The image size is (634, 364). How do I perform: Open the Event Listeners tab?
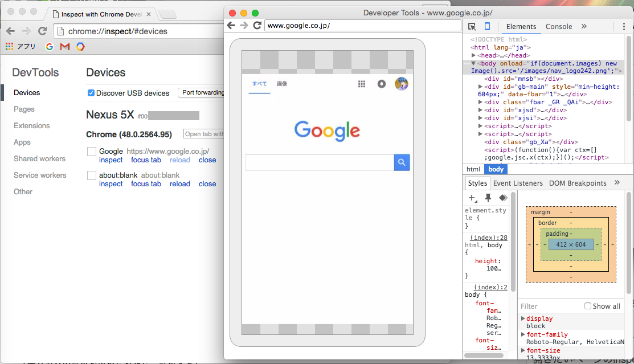[518, 183]
